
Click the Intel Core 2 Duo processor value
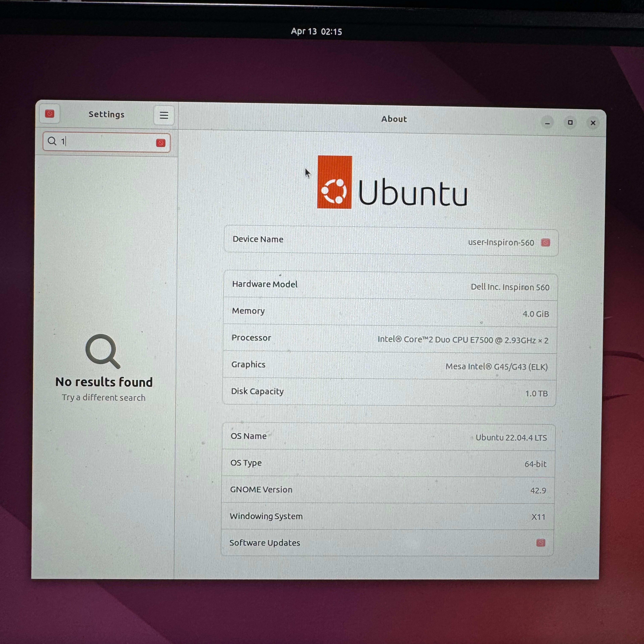coord(463,340)
